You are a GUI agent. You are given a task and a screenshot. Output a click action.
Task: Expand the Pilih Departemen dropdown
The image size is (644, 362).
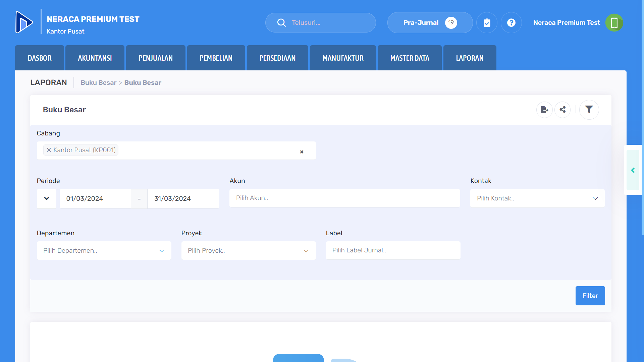pyautogui.click(x=104, y=251)
